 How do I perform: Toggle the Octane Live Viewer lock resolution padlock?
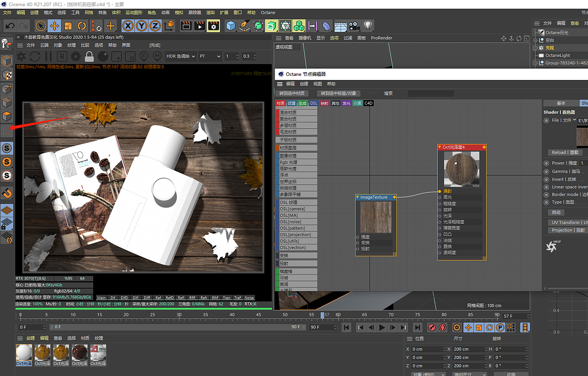(x=89, y=56)
